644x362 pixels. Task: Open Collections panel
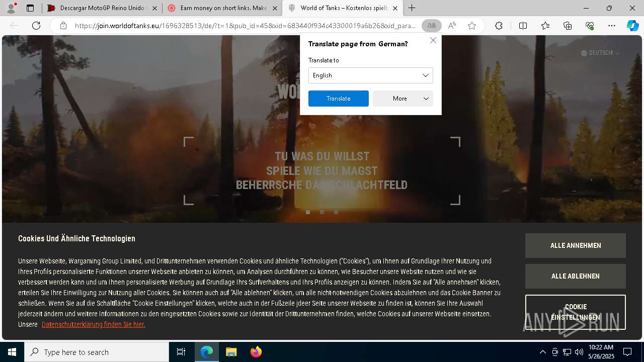click(568, 26)
